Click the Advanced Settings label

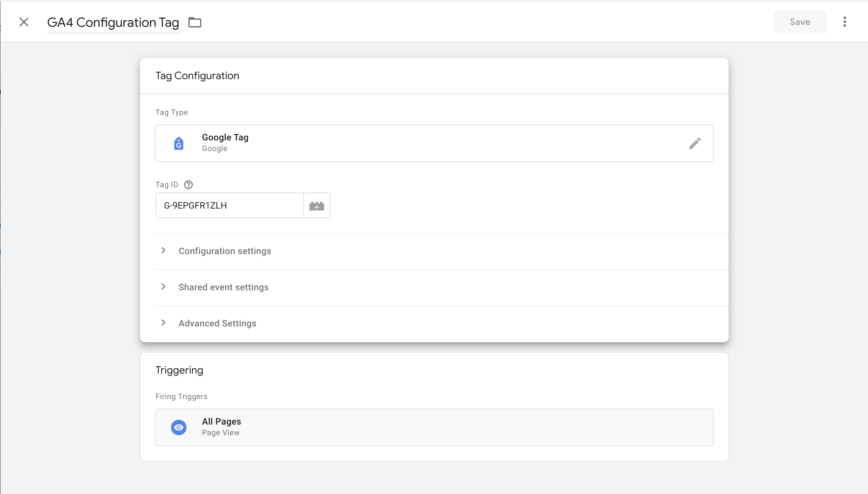pyautogui.click(x=217, y=323)
